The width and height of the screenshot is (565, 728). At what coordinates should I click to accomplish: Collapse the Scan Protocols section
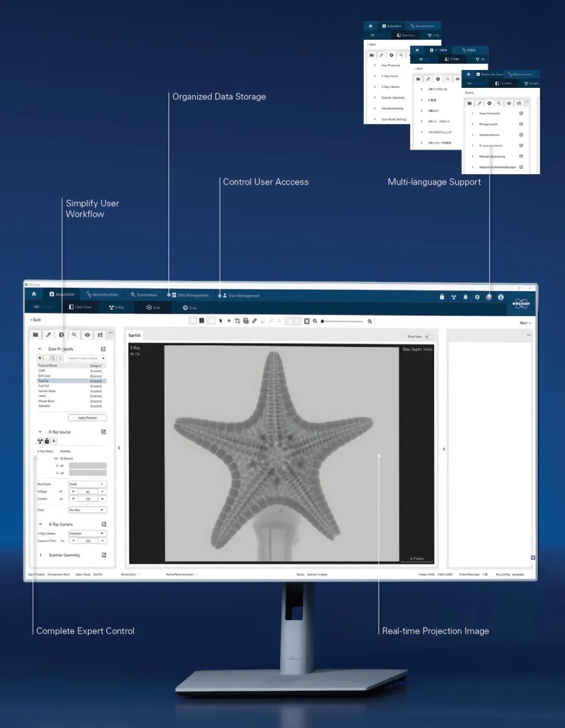click(x=40, y=349)
